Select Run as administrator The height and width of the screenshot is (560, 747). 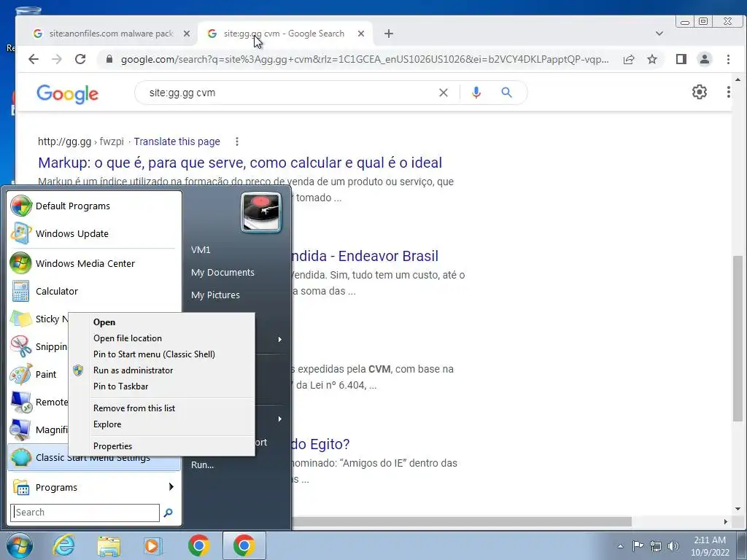tap(133, 370)
